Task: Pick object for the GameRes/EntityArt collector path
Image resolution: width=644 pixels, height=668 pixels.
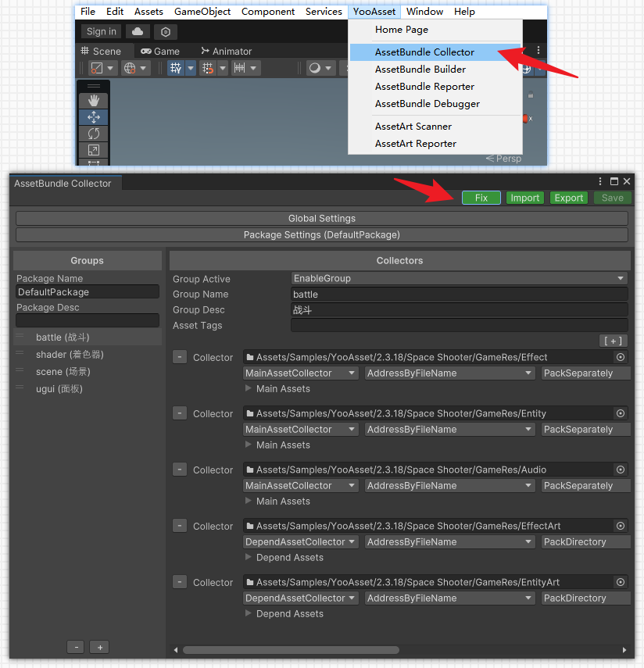Action: (621, 582)
